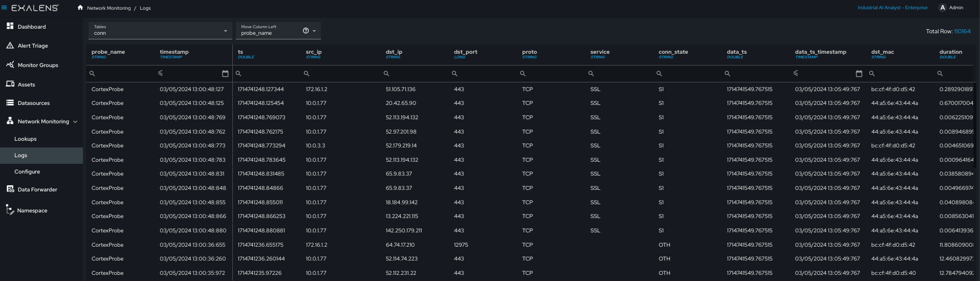Click the comparison operator icon under data_ts_timestamp
980x281 pixels.
tap(795, 73)
